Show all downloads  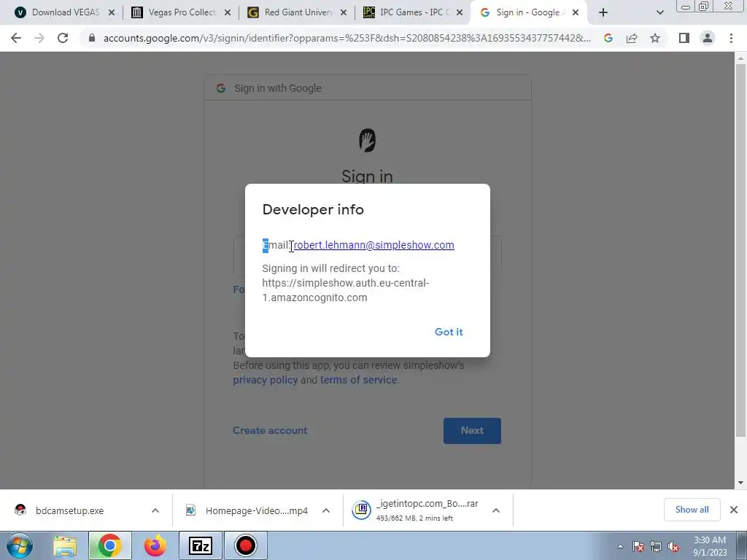click(x=692, y=510)
